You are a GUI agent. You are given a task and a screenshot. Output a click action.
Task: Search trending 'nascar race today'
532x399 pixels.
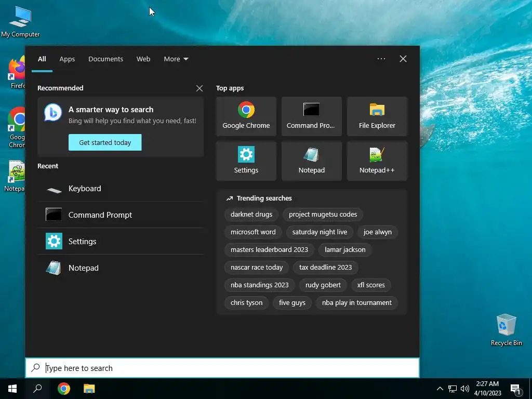pyautogui.click(x=257, y=268)
